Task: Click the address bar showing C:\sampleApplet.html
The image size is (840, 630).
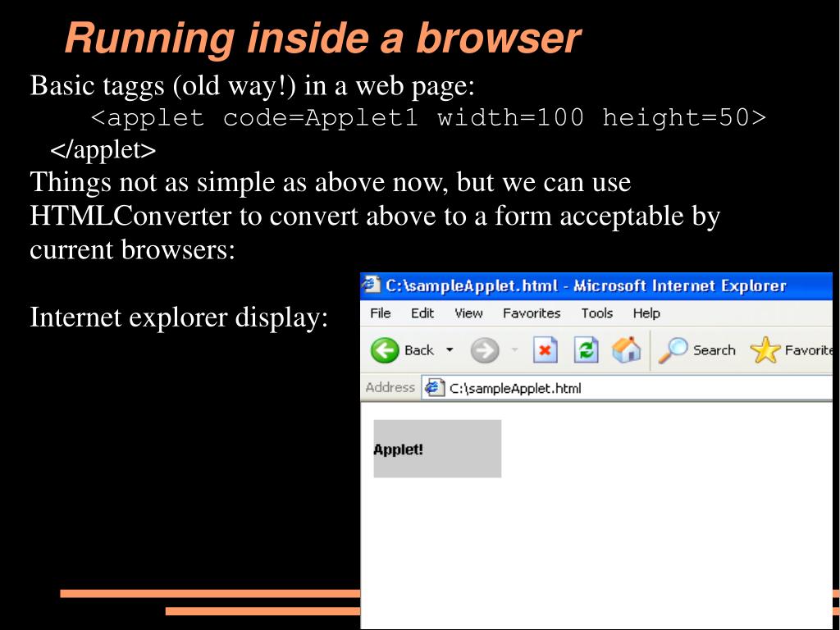Action: [627, 388]
